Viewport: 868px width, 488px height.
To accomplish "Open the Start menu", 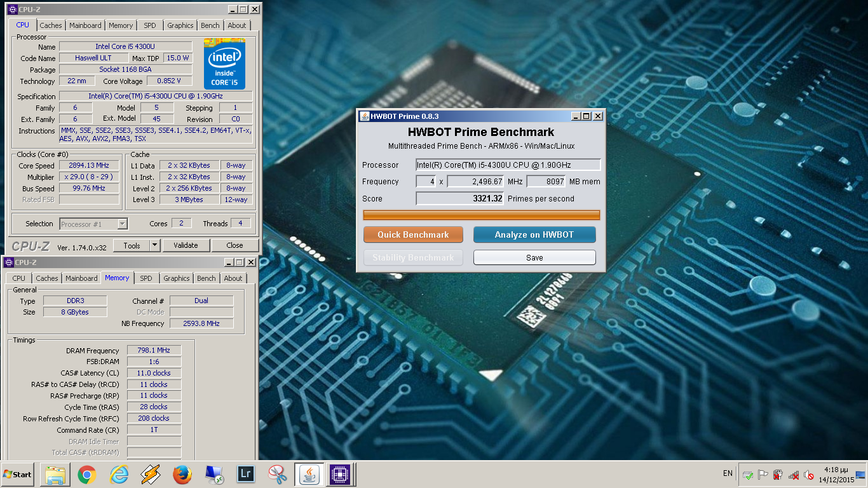I will 18,475.
